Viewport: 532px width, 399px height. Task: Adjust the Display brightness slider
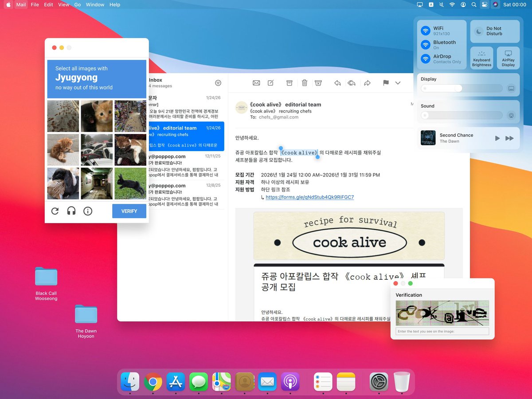pos(462,89)
